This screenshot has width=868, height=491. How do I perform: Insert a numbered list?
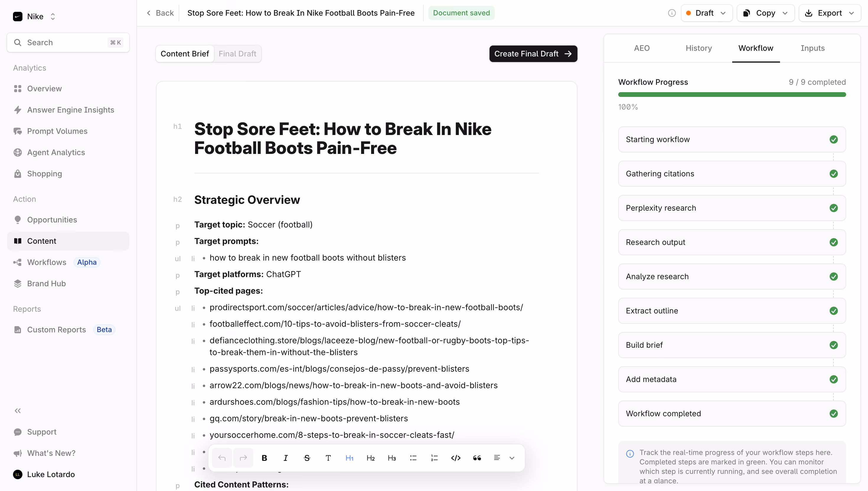point(434,458)
